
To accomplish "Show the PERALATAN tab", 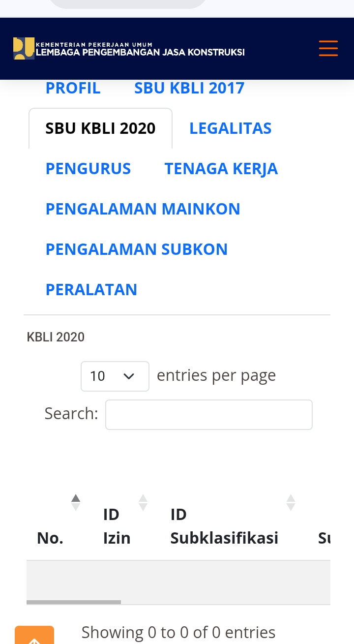I will point(91,290).
